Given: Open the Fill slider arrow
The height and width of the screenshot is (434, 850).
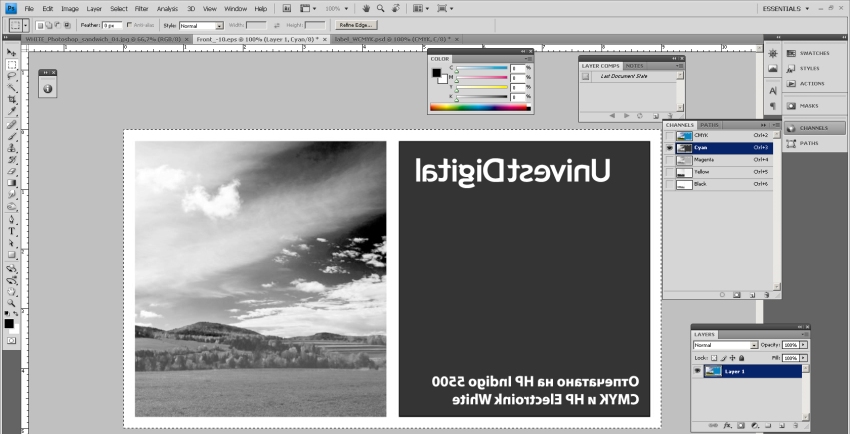Looking at the screenshot, I should pos(803,358).
